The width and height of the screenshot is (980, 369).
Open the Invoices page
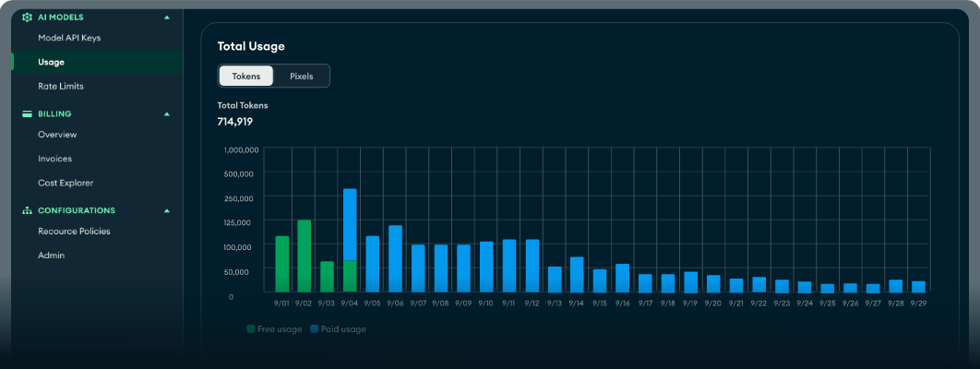(54, 159)
